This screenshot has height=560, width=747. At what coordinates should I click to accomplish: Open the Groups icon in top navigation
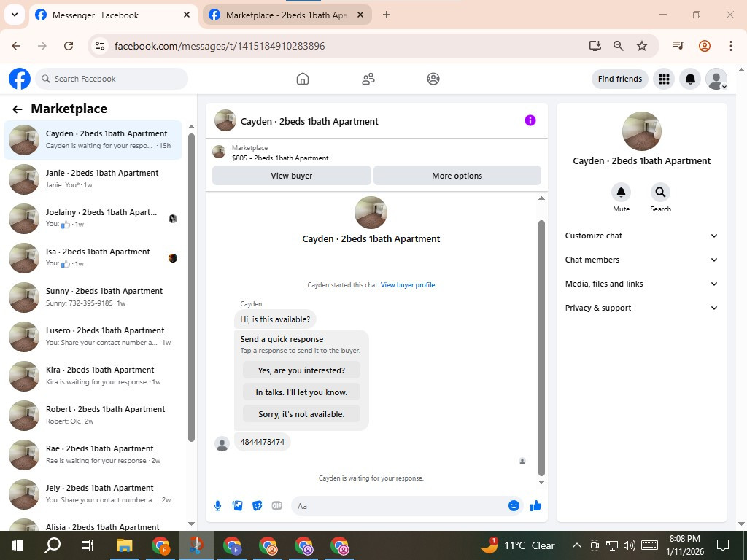click(433, 79)
